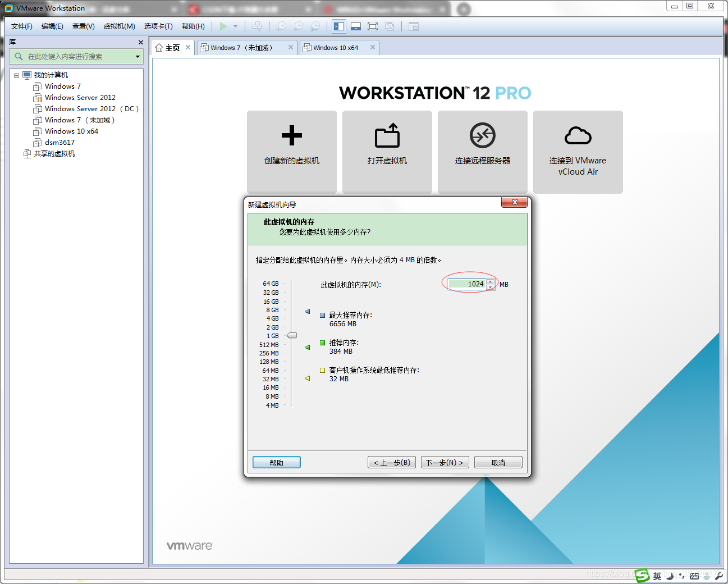Click the 创建新的虚拟机 tile
Screen dimensions: 728x584
(x=292, y=152)
